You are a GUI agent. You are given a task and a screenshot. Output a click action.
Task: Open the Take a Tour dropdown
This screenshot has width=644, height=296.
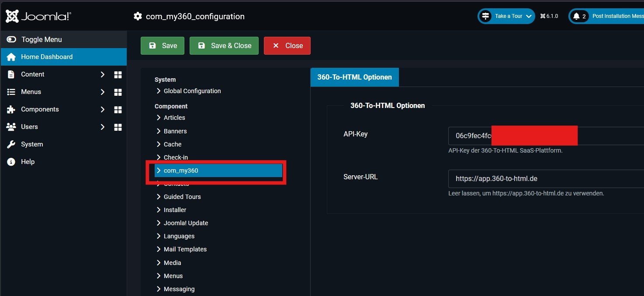point(506,16)
